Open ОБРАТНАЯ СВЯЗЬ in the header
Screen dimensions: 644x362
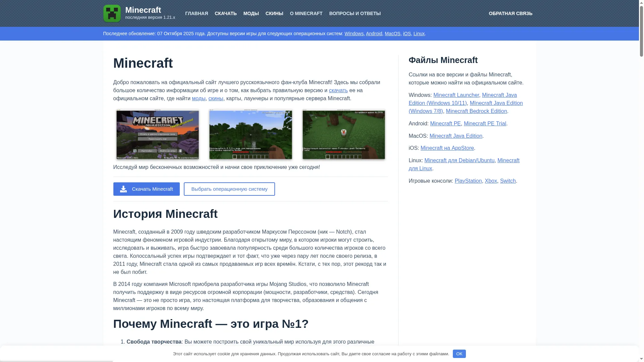point(511,13)
